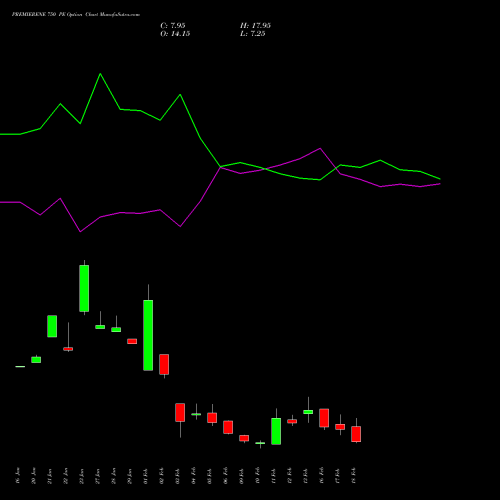Viewport: 500px width, 500px height.
Task: Select the '05 Feb' date label
Action: point(210,476)
